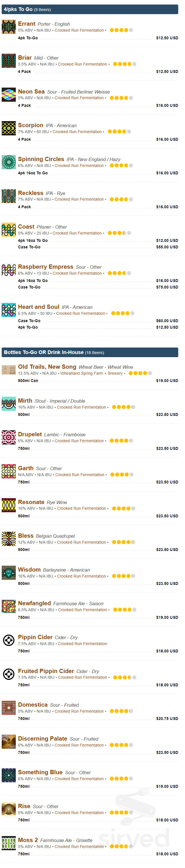Screen dimensions: 185x868
Task: Click the Wisdom barleywine label icon
Action: click(x=9, y=572)
